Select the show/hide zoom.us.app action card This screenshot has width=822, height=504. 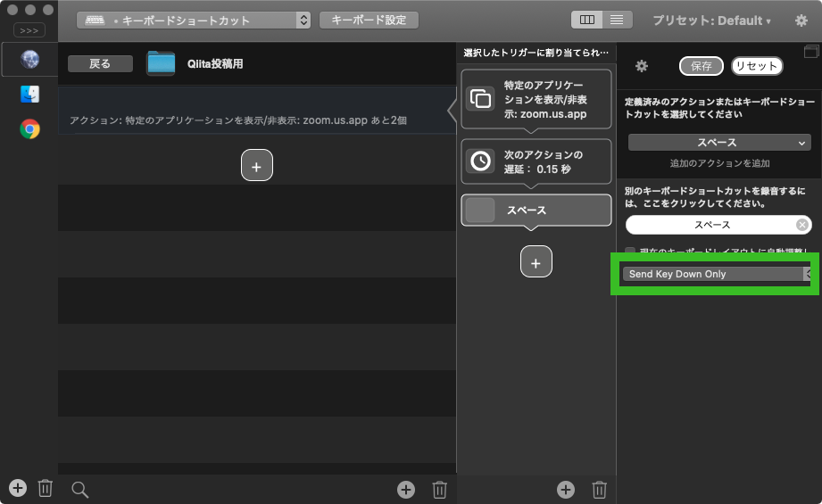pos(536,100)
